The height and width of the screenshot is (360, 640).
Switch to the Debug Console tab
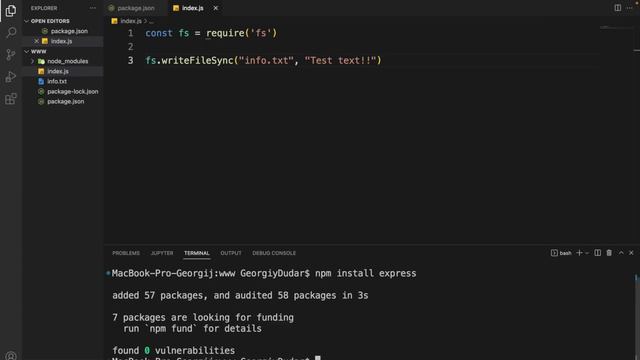pos(274,253)
